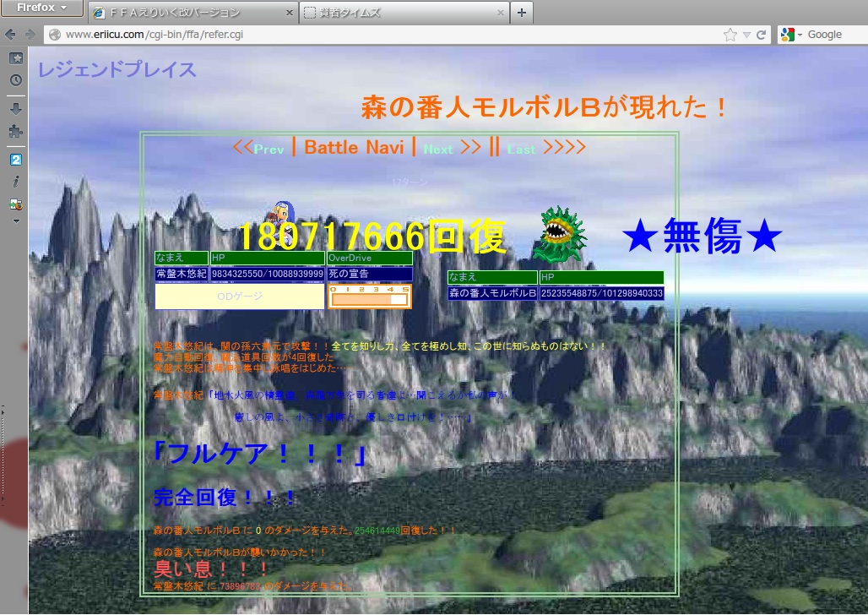This screenshot has width=868, height=615.
Task: Open the Firefox menu button
Action: pos(41,8)
